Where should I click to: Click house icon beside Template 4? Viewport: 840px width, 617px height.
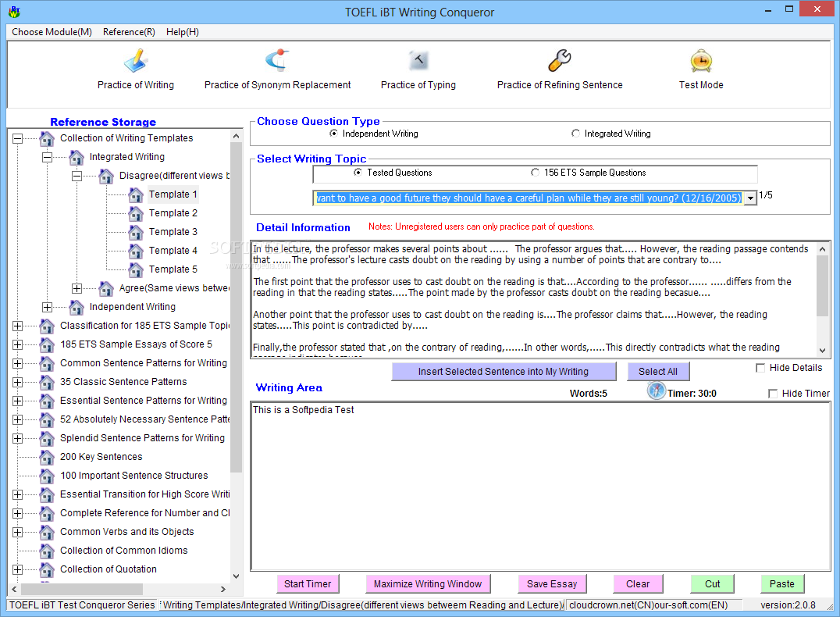point(136,251)
